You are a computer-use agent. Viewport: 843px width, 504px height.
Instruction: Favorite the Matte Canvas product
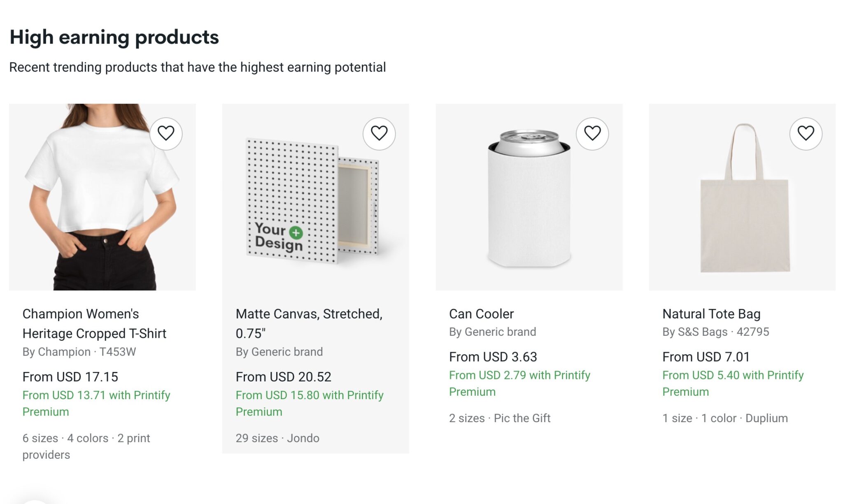click(x=379, y=134)
